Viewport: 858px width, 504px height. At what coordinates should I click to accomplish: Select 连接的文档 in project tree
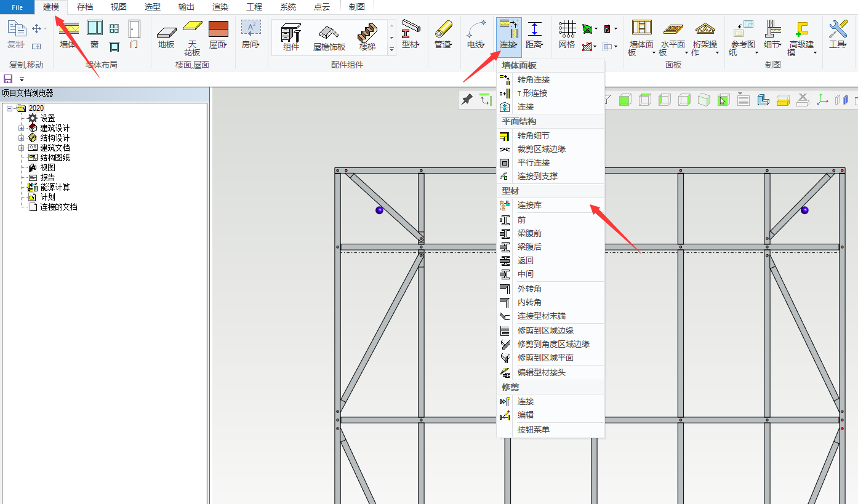click(59, 207)
